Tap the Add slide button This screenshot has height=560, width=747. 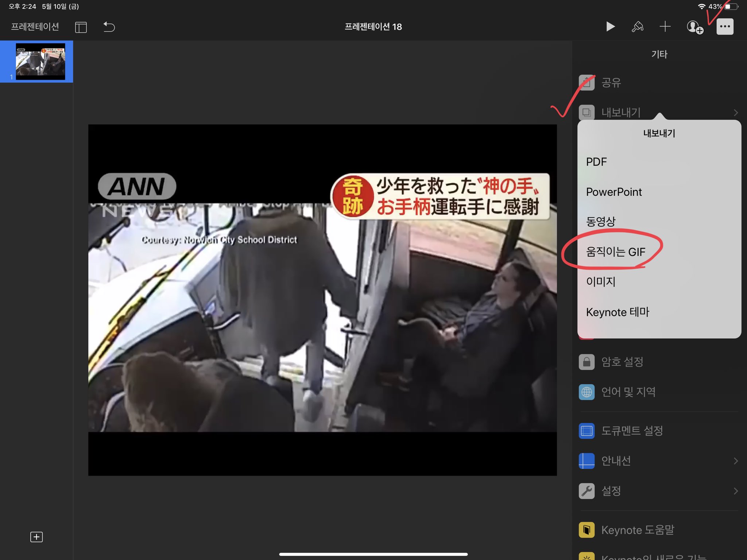[x=36, y=537]
